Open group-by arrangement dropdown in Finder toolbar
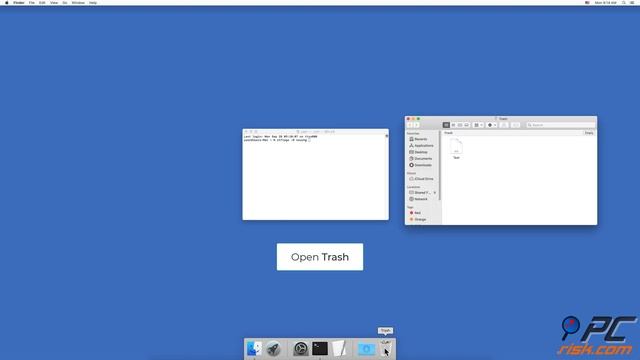Viewport: 640px width, 360px height. 478,125
